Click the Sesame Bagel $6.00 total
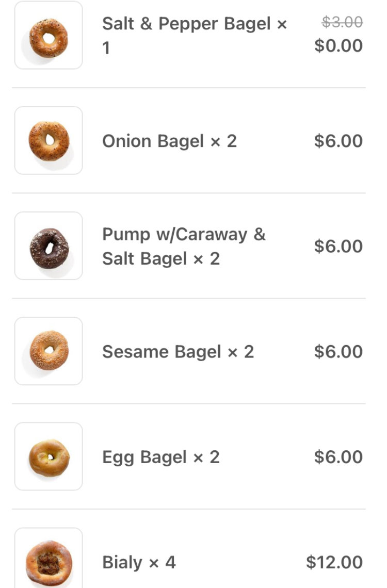The height and width of the screenshot is (588, 387). [x=338, y=351]
